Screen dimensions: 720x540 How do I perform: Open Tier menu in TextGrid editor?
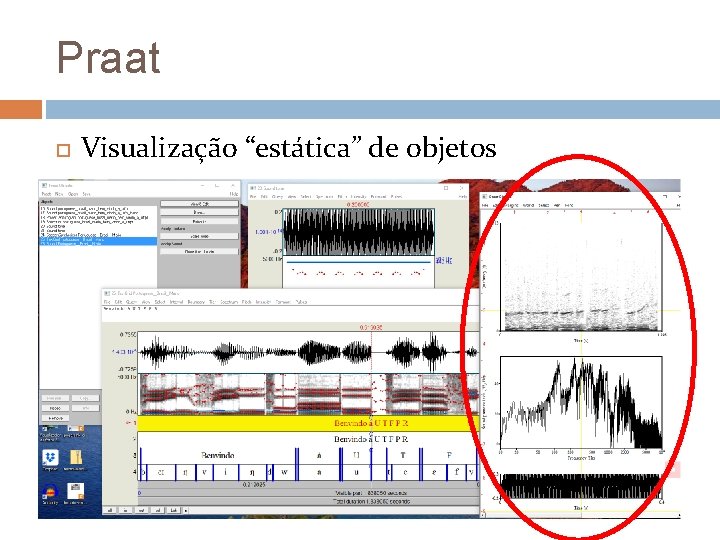point(213,302)
